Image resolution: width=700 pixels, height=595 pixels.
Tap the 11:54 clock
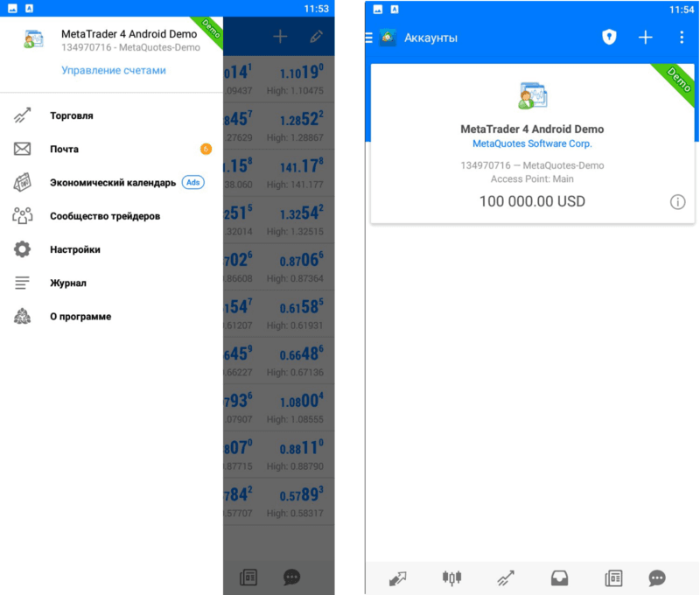click(x=682, y=10)
